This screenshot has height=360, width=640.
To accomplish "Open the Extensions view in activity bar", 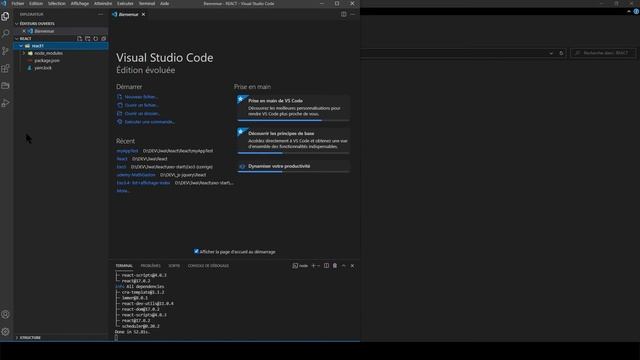I will 5,68.
